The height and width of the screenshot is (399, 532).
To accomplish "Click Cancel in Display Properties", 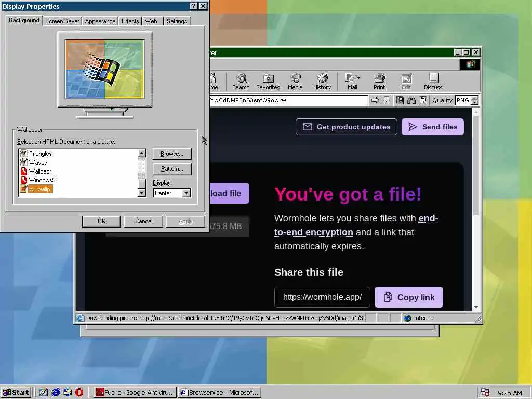I will [x=144, y=221].
